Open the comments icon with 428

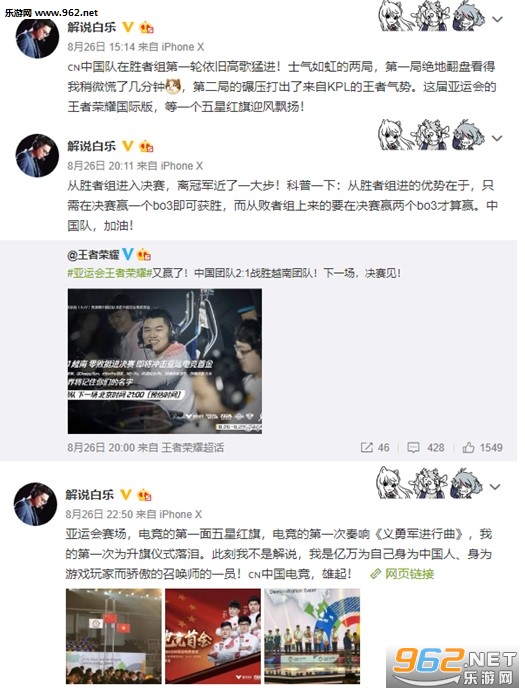coord(413,447)
